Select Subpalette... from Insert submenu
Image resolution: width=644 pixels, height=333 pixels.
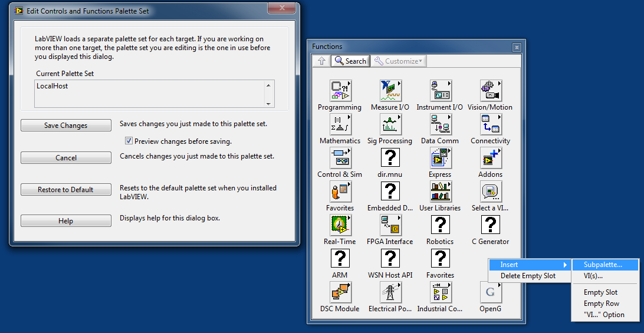point(606,265)
